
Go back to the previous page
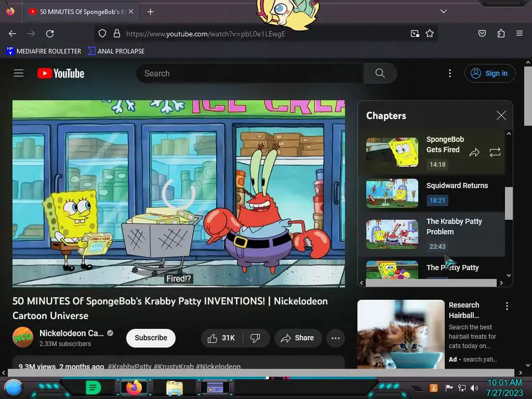pyautogui.click(x=12, y=34)
